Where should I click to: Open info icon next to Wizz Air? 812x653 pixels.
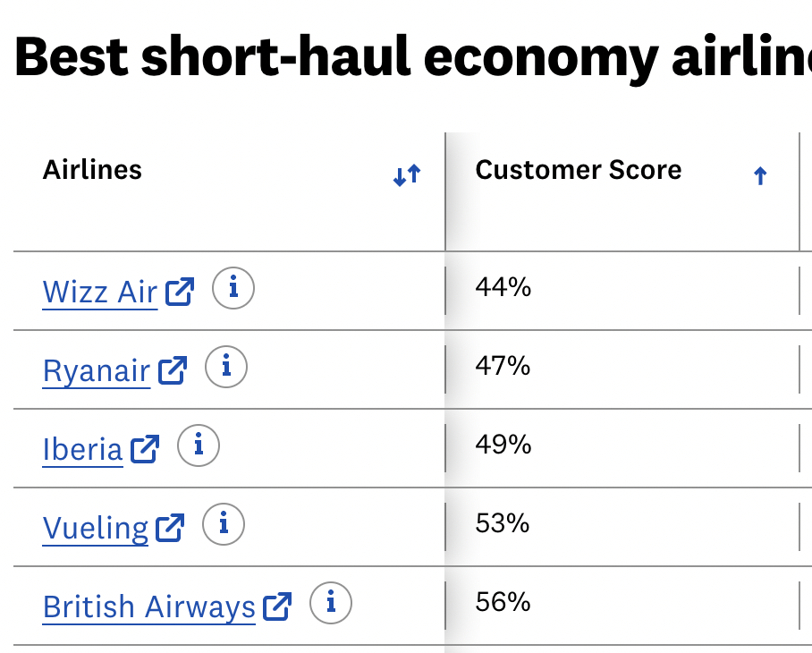click(x=233, y=288)
